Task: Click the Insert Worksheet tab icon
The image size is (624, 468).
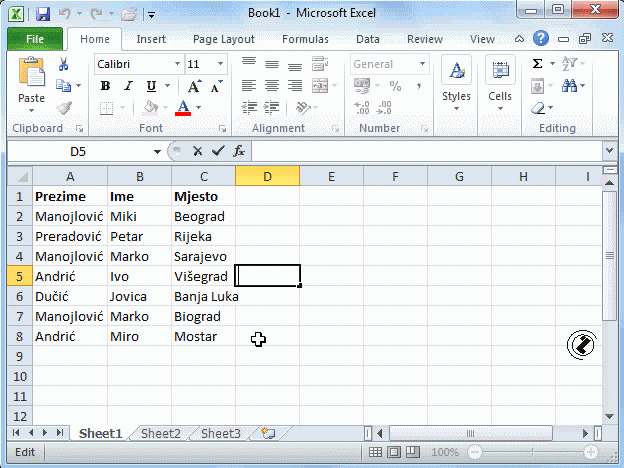Action: pyautogui.click(x=267, y=433)
